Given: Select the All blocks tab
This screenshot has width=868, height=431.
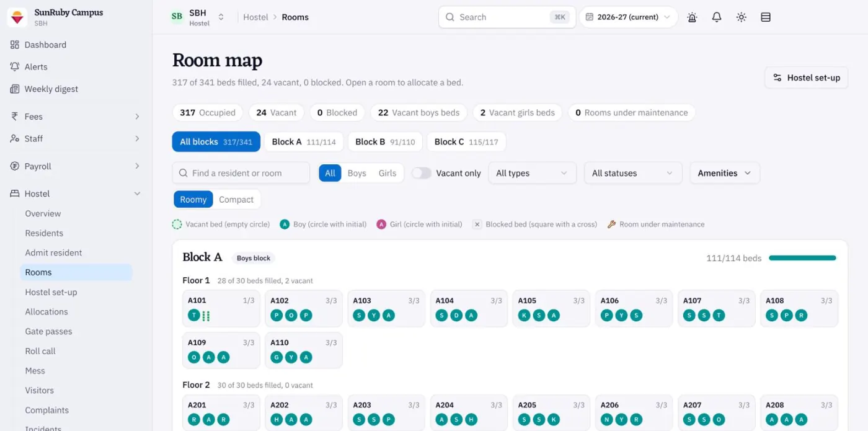Looking at the screenshot, I should (x=216, y=142).
